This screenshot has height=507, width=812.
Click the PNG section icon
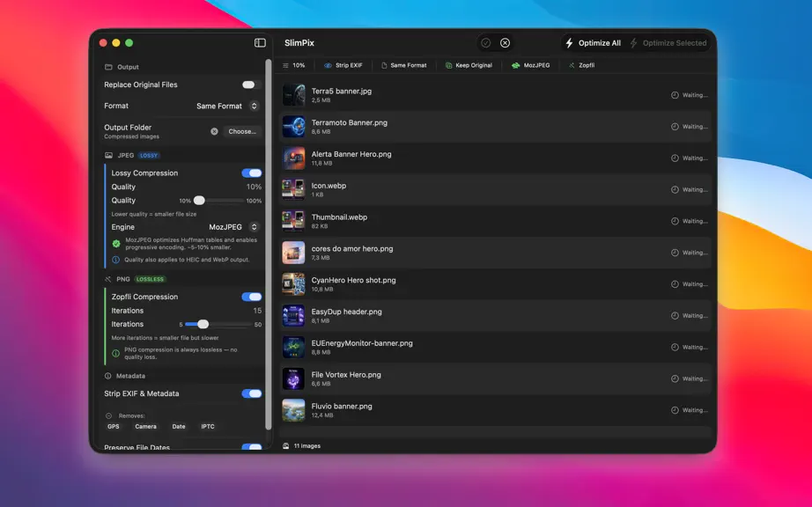(108, 279)
